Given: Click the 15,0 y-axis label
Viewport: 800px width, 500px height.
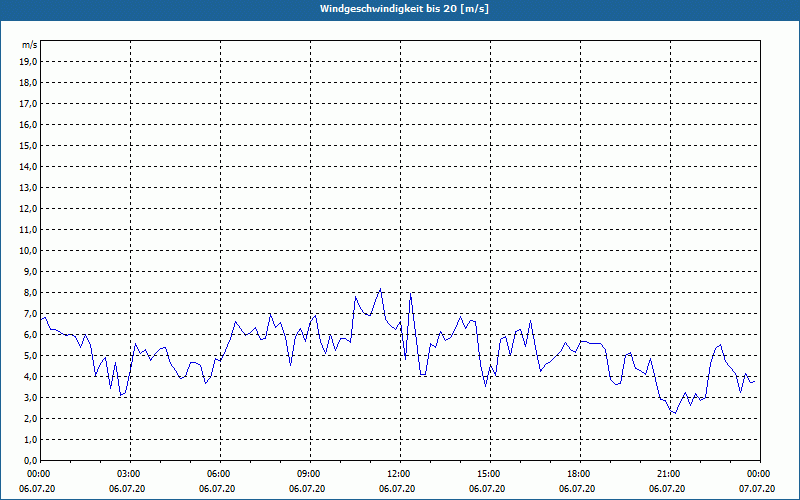Looking at the screenshot, I should (28, 145).
